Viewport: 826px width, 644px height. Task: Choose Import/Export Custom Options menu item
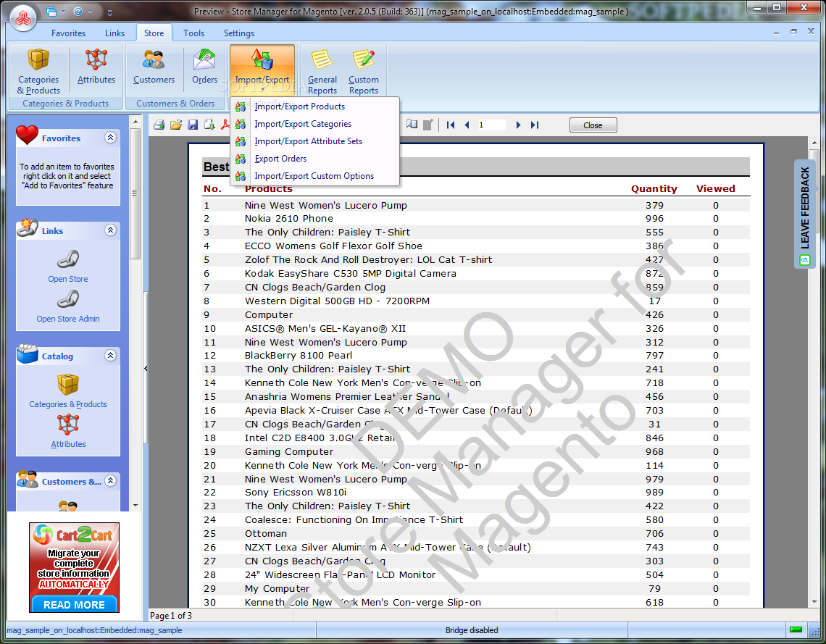[314, 176]
